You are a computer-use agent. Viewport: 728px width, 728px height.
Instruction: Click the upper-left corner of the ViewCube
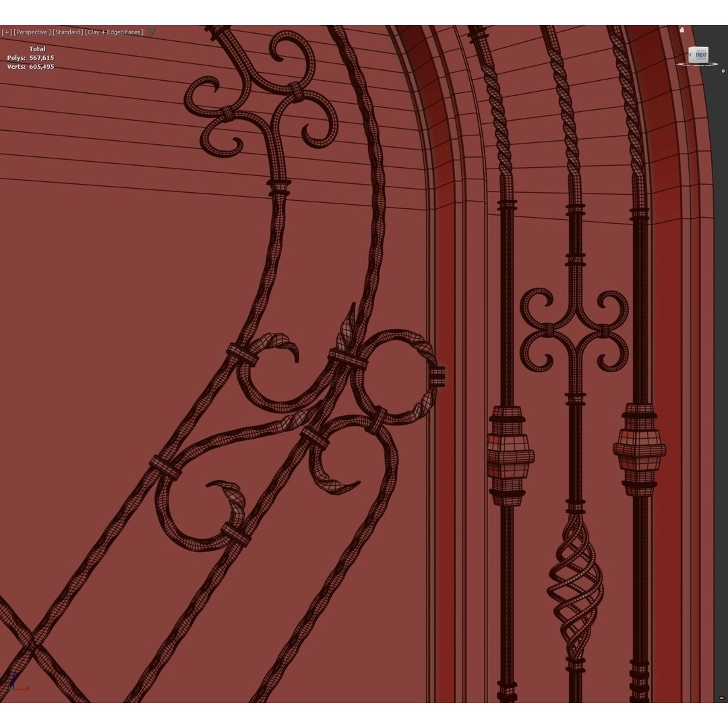tap(690, 47)
